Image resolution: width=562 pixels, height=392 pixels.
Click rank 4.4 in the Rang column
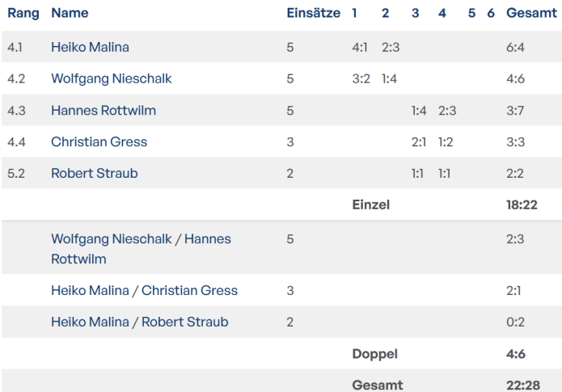pyautogui.click(x=16, y=141)
